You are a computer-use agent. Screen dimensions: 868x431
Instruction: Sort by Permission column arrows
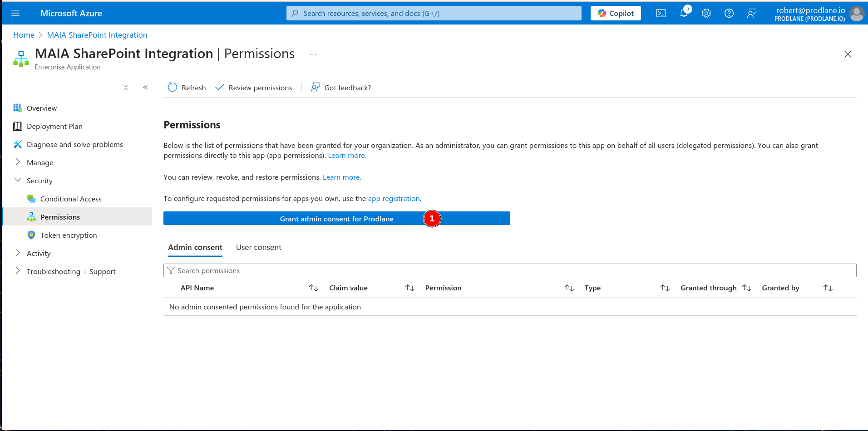pos(569,288)
